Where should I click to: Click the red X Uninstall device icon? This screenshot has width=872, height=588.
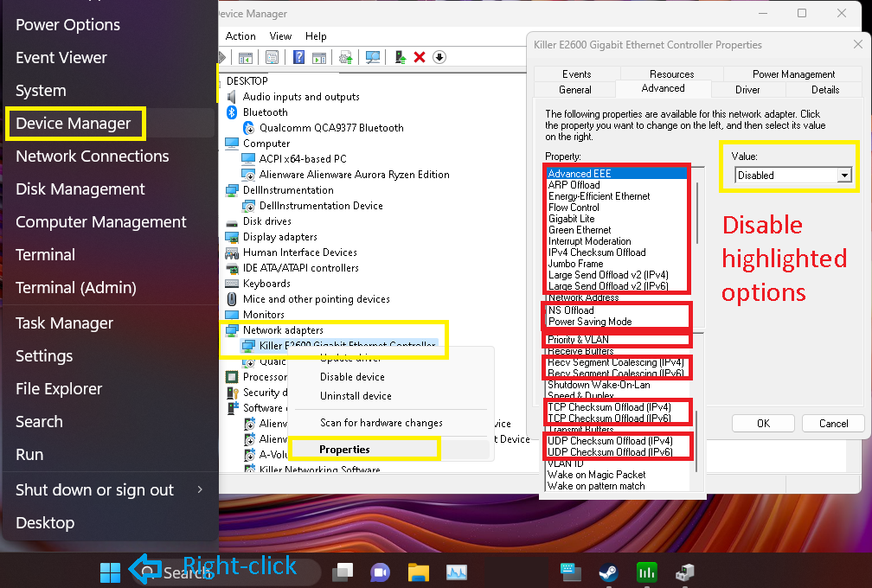pos(420,57)
